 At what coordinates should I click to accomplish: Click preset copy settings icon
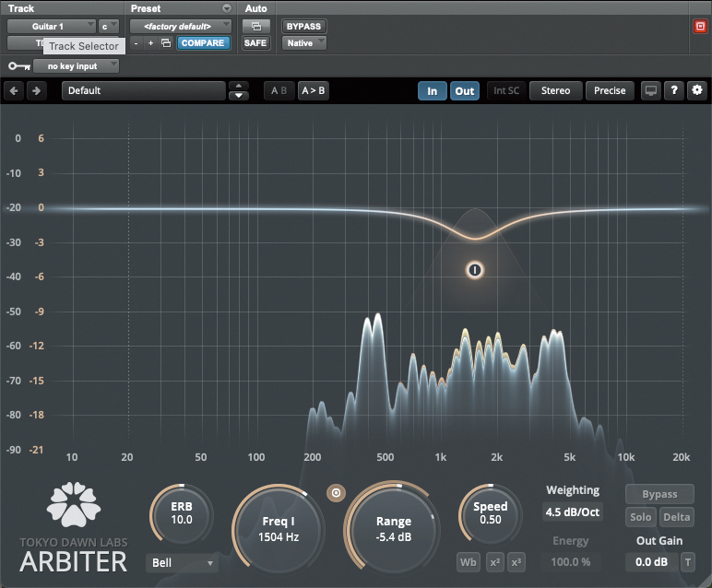click(x=166, y=43)
